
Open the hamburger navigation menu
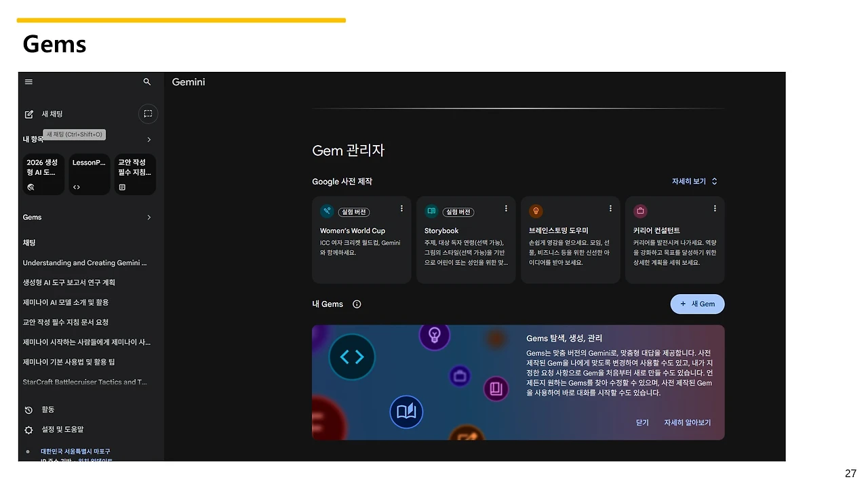coord(28,81)
